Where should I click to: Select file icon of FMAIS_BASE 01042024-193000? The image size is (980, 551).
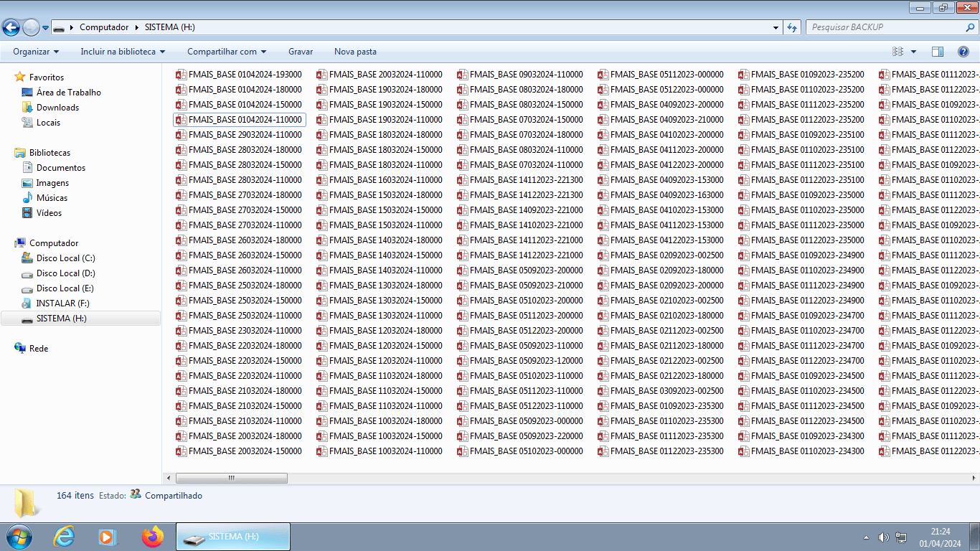click(x=181, y=75)
